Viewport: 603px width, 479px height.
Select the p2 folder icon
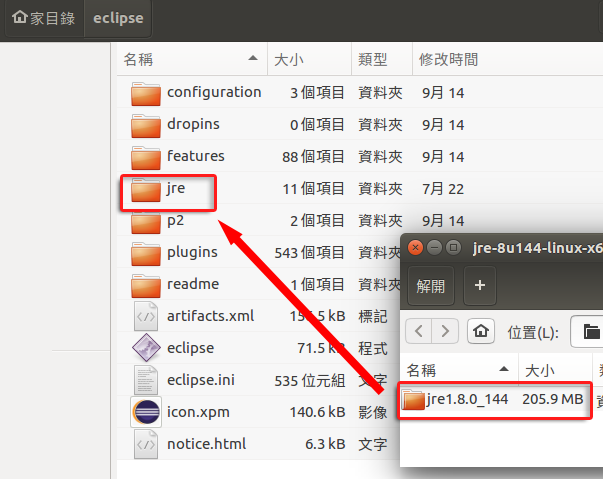145,223
